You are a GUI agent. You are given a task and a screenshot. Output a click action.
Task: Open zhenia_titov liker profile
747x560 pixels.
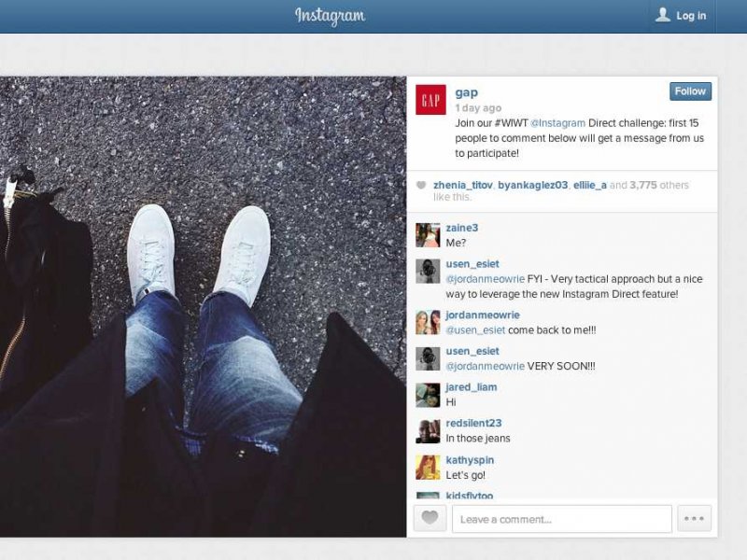click(x=462, y=185)
